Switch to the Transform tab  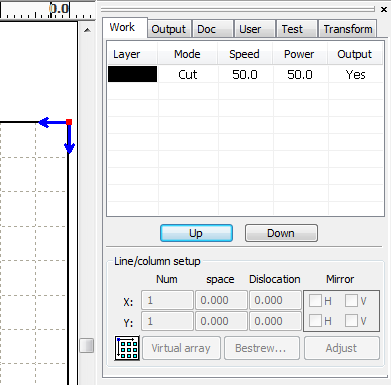pos(348,29)
